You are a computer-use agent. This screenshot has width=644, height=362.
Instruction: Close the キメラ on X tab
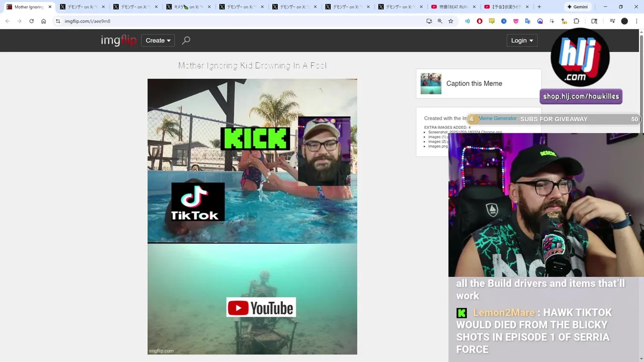click(209, 7)
